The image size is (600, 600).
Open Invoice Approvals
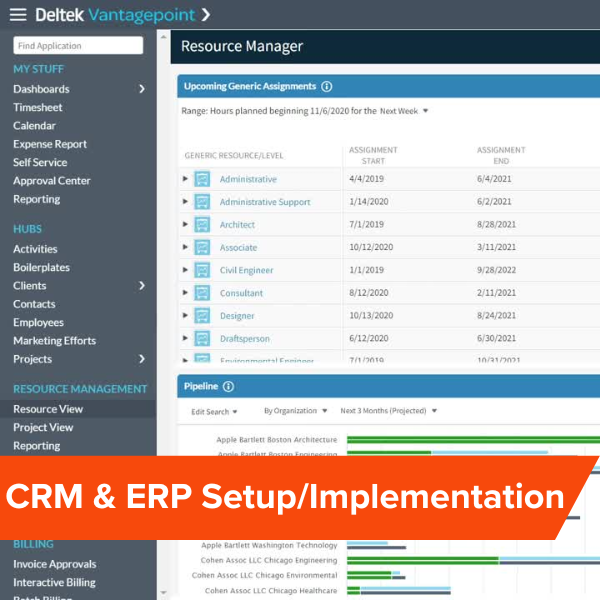[55, 564]
